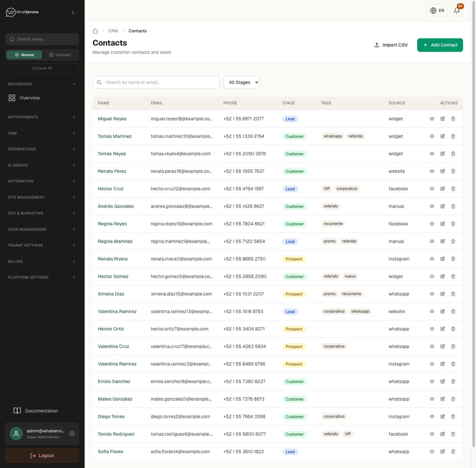The height and width of the screenshot is (468, 476).
Task: Switch sidebar to Normal mode
Action: (24, 55)
